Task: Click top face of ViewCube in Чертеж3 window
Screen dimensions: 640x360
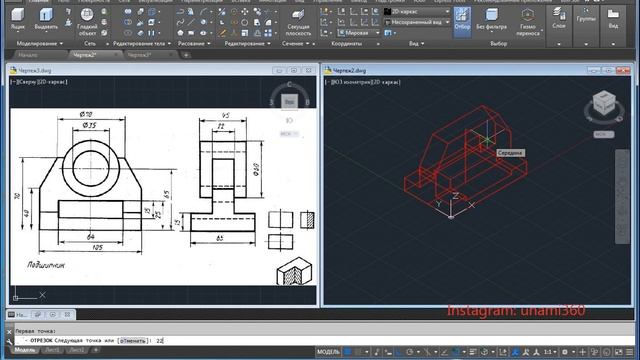Action: 289,102
